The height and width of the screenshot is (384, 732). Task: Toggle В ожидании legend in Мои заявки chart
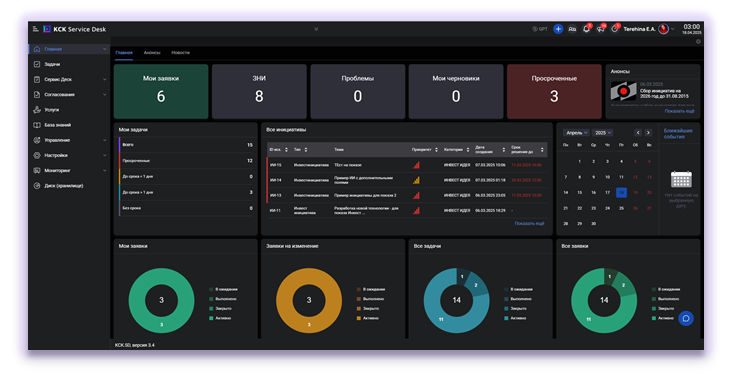224,289
